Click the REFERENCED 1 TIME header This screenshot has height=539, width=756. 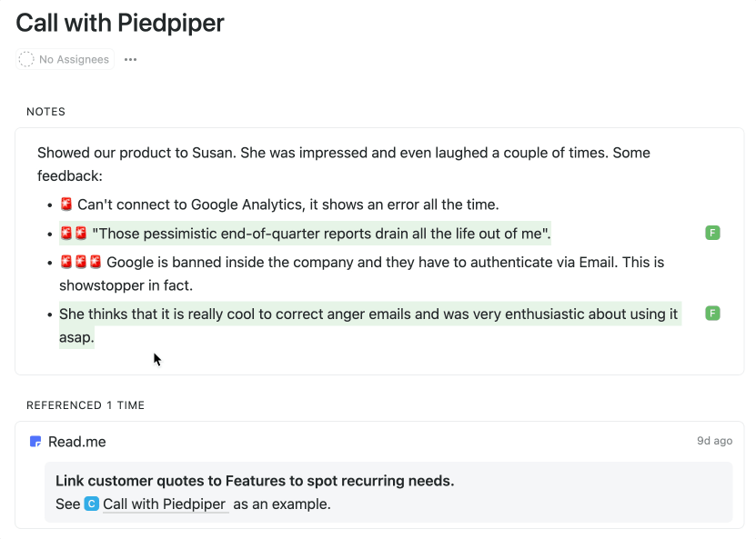coord(86,405)
